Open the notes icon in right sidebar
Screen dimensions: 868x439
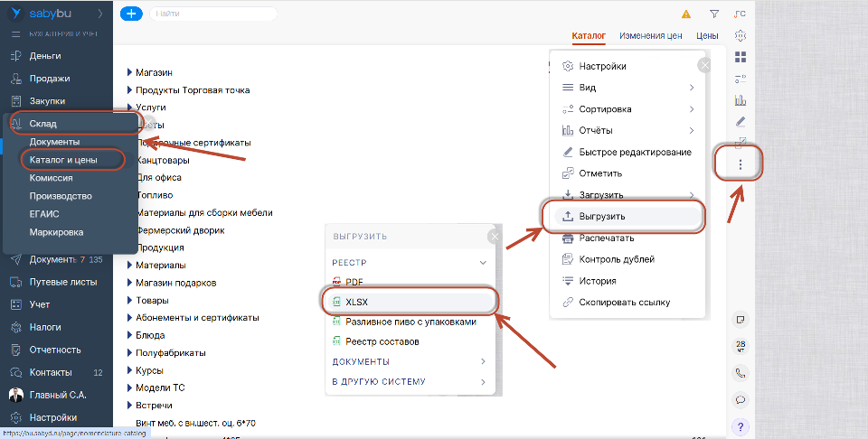[741, 320]
